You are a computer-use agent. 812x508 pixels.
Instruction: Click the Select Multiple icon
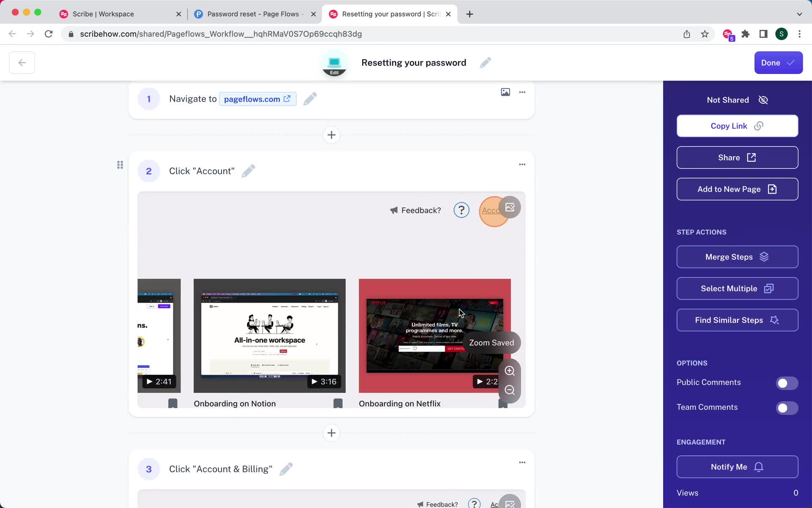click(x=769, y=288)
